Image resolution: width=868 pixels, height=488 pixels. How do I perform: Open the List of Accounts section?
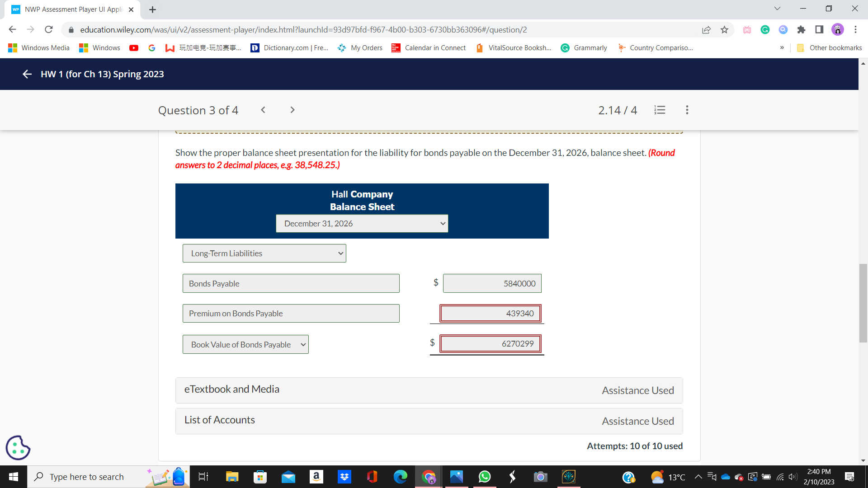pyautogui.click(x=219, y=420)
